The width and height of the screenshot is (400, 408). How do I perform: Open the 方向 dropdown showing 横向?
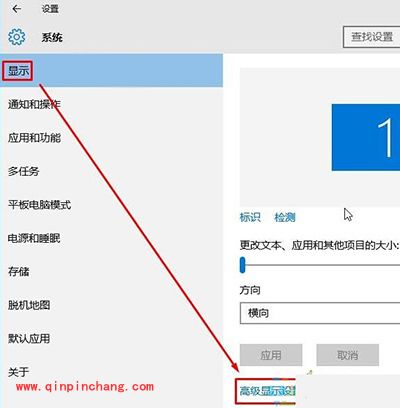(320, 313)
